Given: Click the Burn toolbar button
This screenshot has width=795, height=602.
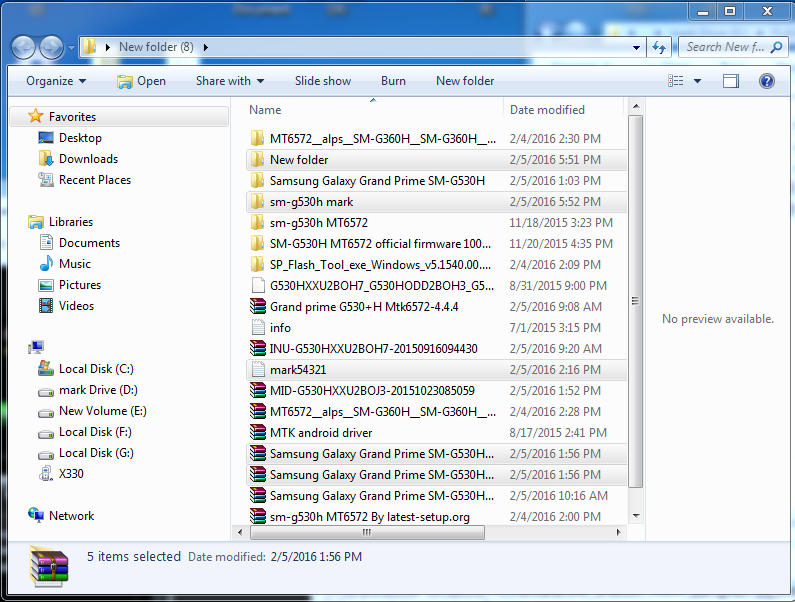Looking at the screenshot, I should click(393, 81).
